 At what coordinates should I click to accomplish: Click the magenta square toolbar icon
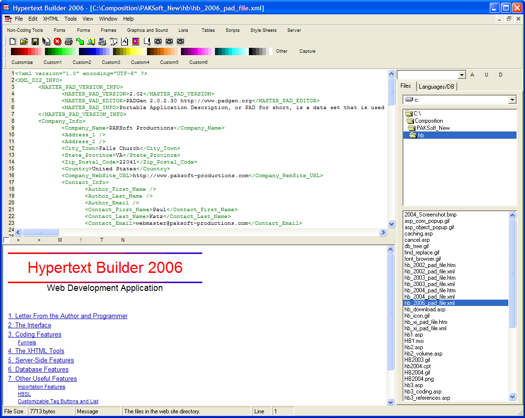[x=136, y=41]
